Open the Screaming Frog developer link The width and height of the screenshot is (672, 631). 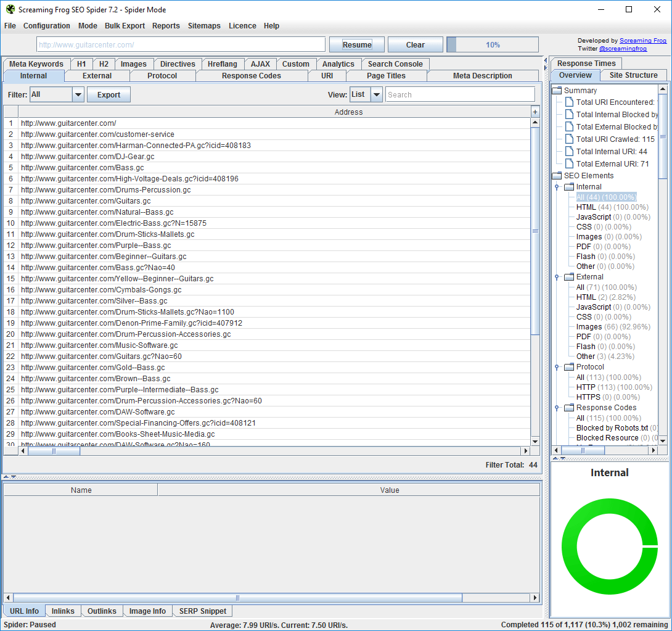[643, 41]
